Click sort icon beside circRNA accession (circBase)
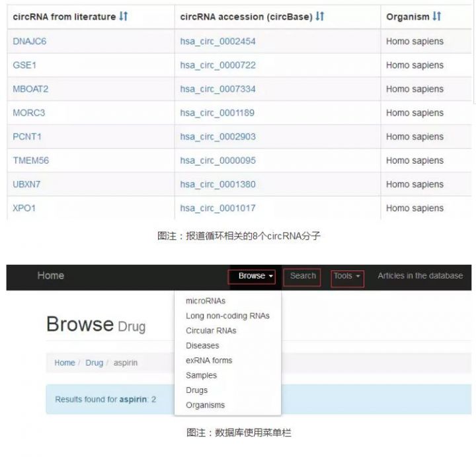The width and height of the screenshot is (476, 457). click(320, 17)
